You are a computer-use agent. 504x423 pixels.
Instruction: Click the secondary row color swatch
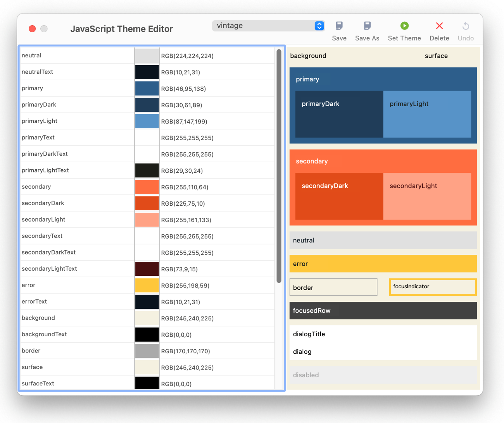147,187
